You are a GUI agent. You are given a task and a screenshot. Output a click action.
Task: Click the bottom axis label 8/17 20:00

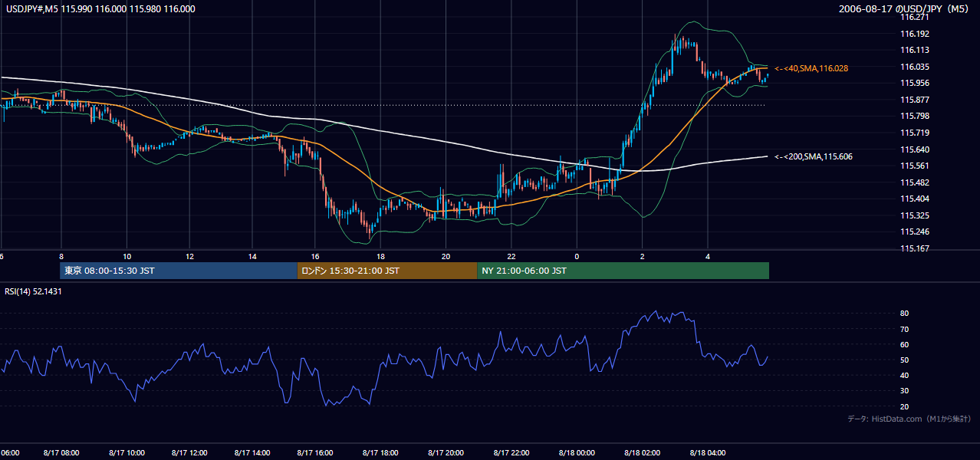(x=445, y=453)
